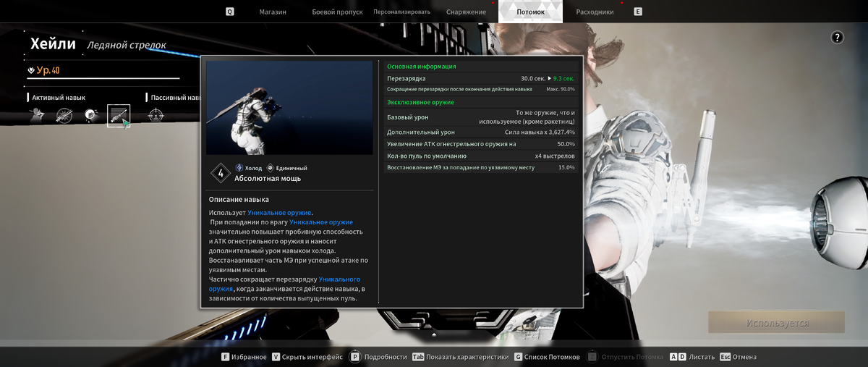Open the help question mark icon
868x367 pixels.
(837, 38)
